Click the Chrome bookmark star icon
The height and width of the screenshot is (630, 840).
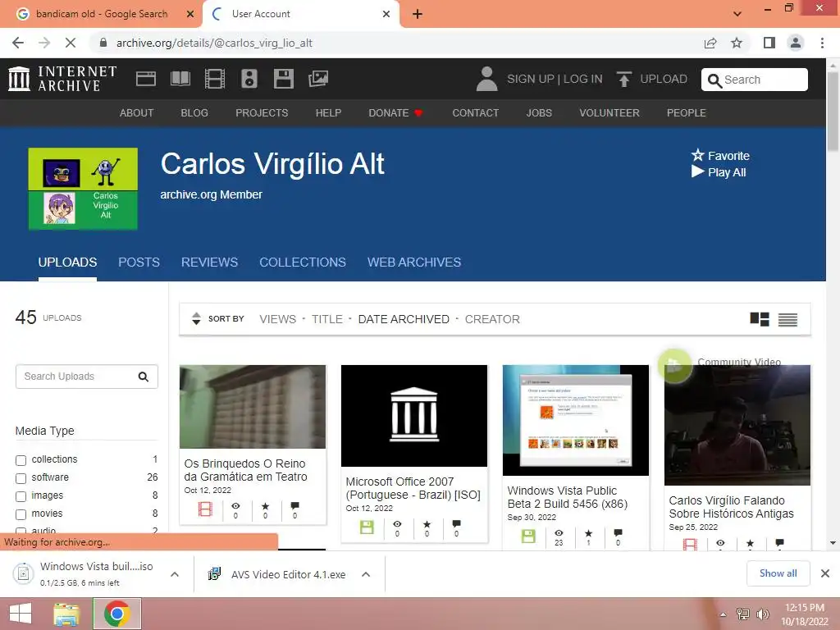coord(737,43)
